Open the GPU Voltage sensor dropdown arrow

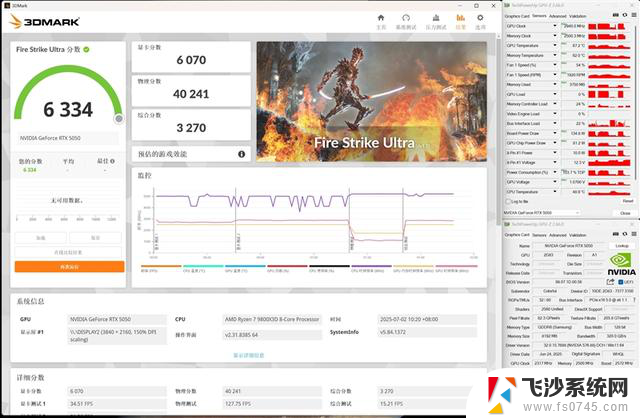pyautogui.click(x=555, y=182)
